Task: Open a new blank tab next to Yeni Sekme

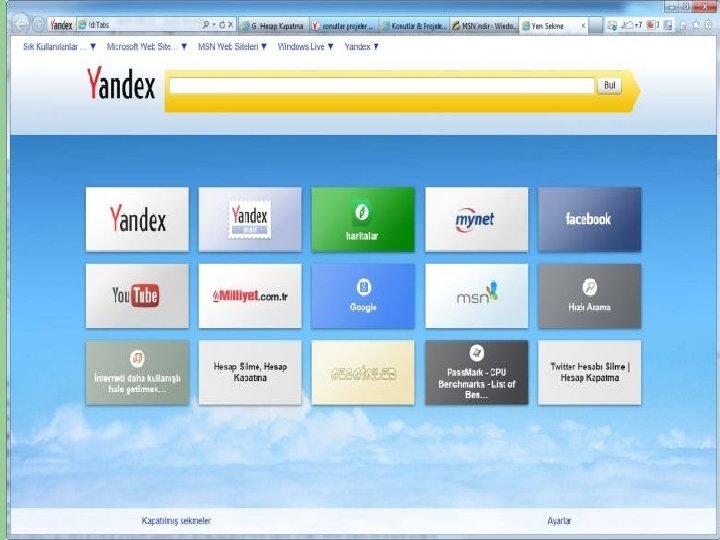Action: point(596,26)
